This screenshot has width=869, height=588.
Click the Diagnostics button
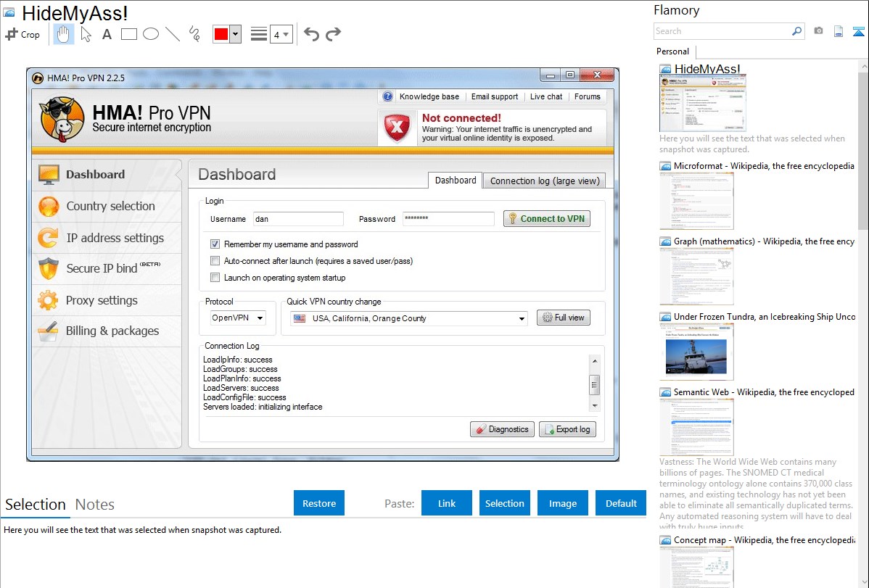click(x=503, y=429)
